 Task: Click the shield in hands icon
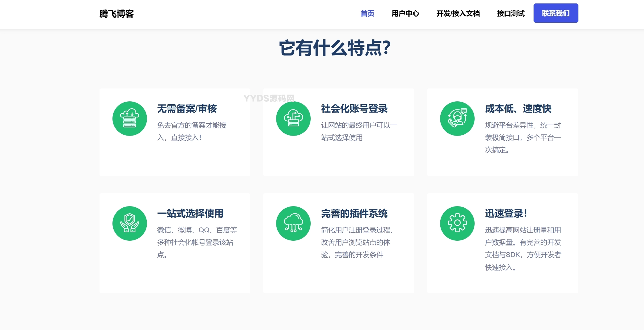point(129,223)
